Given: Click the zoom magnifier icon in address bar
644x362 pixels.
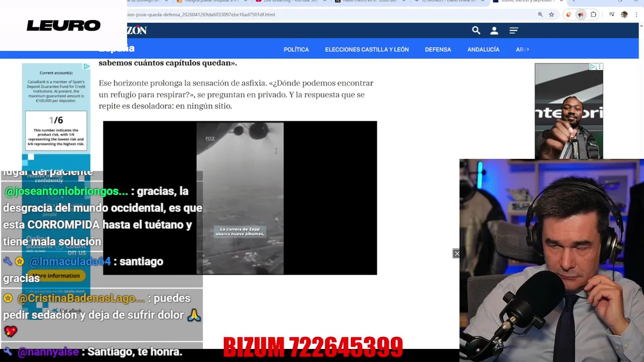Looking at the screenshot, I should pyautogui.click(x=540, y=15).
